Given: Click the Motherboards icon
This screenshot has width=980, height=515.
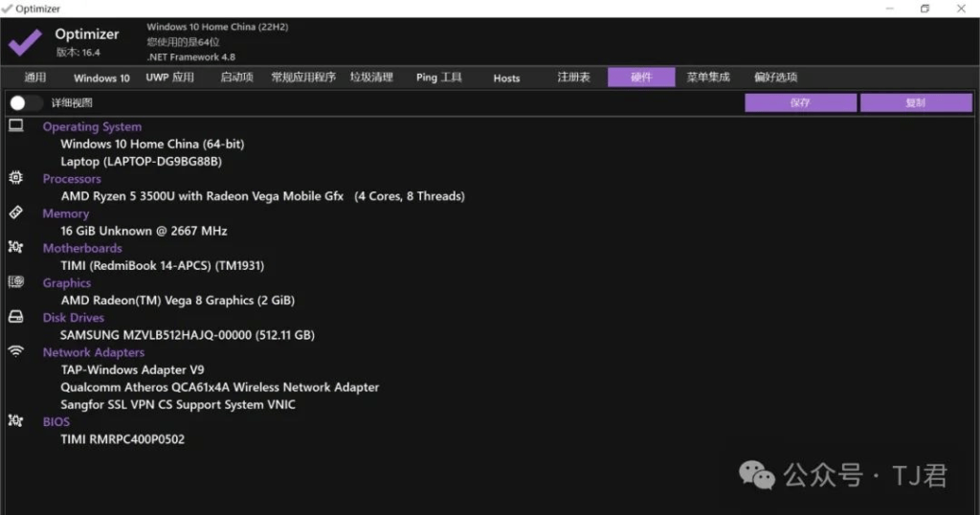Looking at the screenshot, I should tap(15, 247).
